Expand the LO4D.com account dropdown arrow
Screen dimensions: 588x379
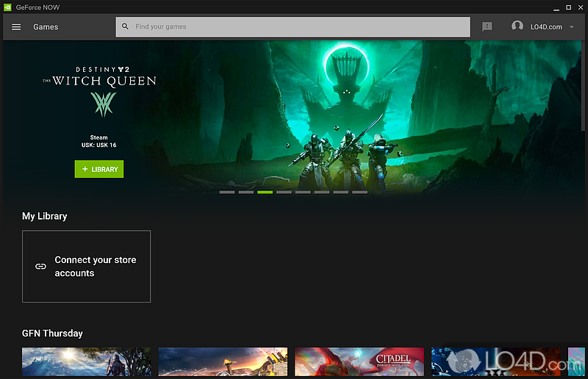572,27
